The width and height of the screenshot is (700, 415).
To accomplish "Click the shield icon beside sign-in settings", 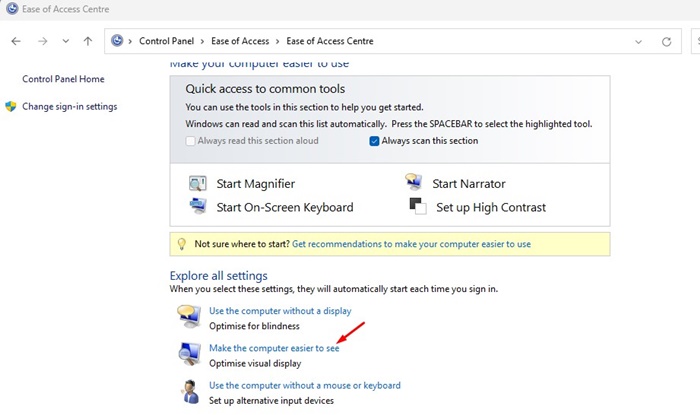I will pyautogui.click(x=11, y=106).
